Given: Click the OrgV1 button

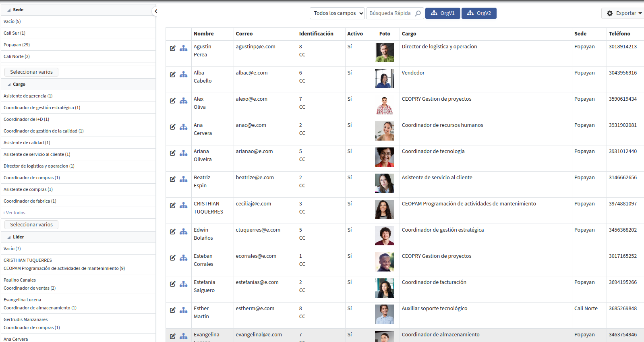Looking at the screenshot, I should (x=442, y=13).
